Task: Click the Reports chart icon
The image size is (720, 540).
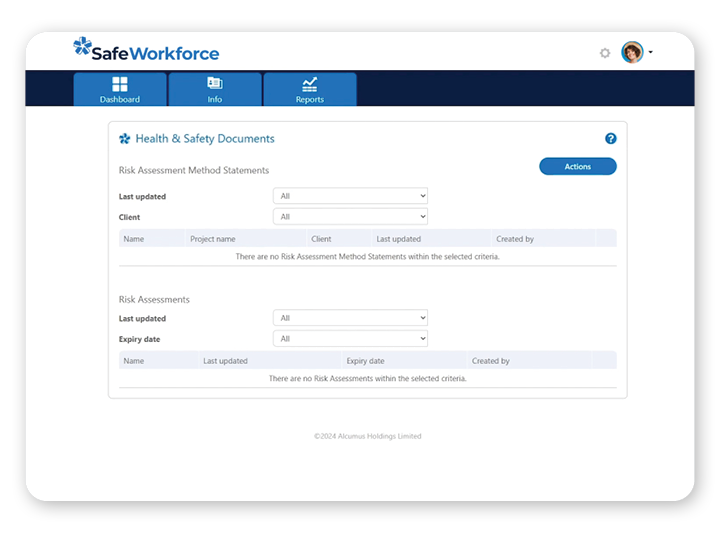Action: point(310,84)
